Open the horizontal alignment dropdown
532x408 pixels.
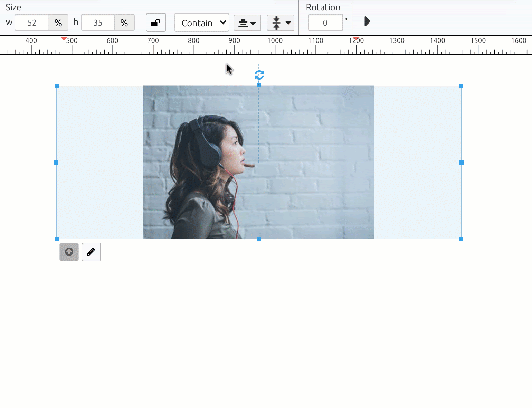click(247, 23)
